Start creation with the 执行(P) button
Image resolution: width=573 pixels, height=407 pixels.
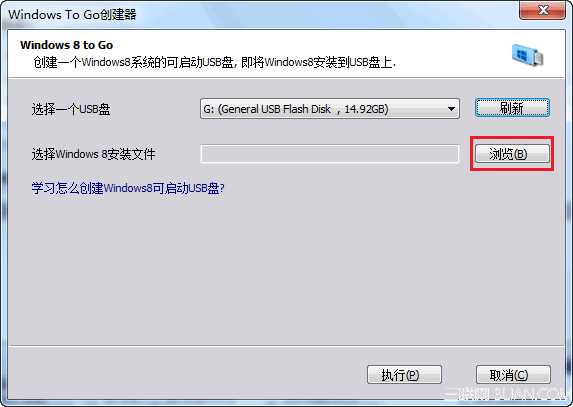(404, 374)
